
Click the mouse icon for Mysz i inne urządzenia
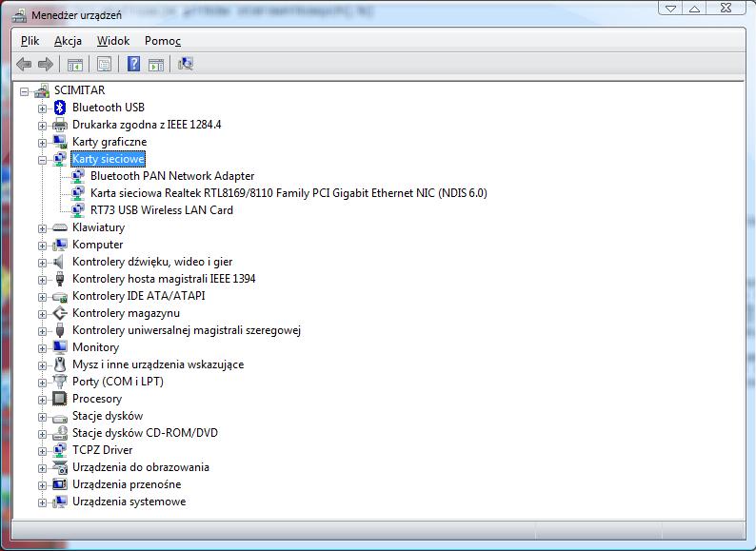click(x=60, y=364)
